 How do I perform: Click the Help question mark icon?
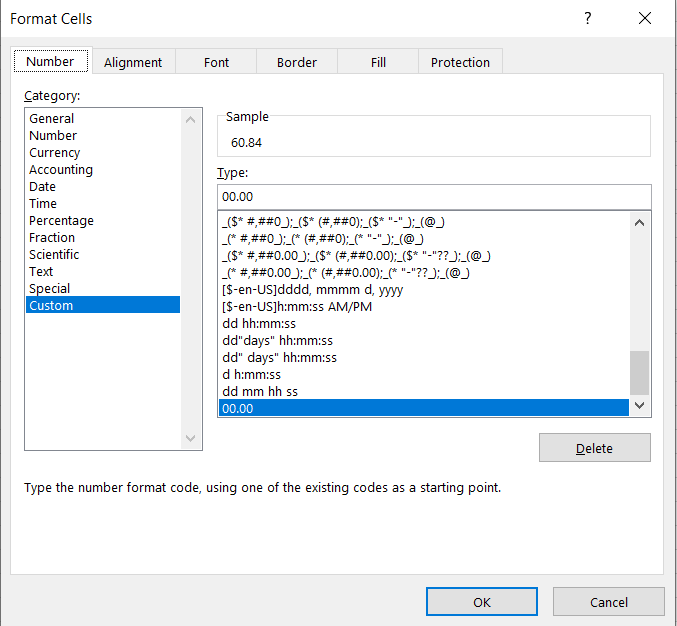[x=587, y=18]
